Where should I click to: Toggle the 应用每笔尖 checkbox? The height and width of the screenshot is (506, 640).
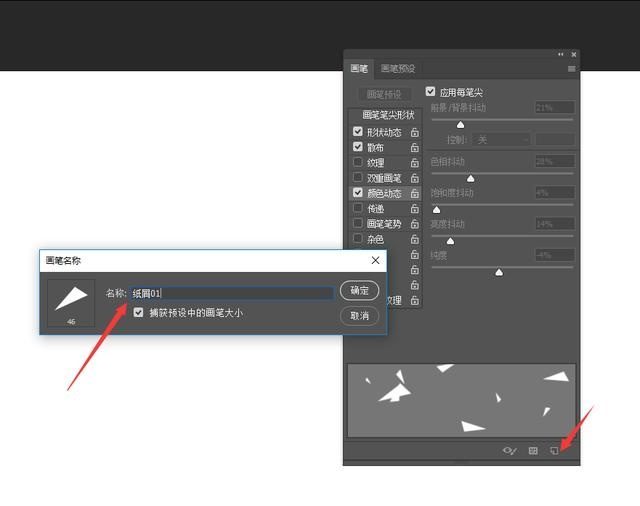tap(430, 91)
